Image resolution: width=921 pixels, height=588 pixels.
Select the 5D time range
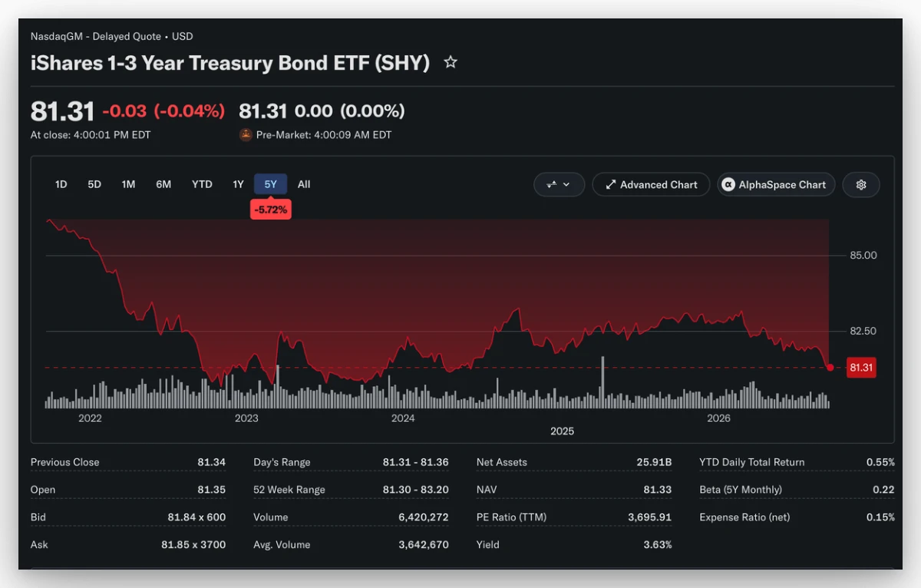coord(94,184)
